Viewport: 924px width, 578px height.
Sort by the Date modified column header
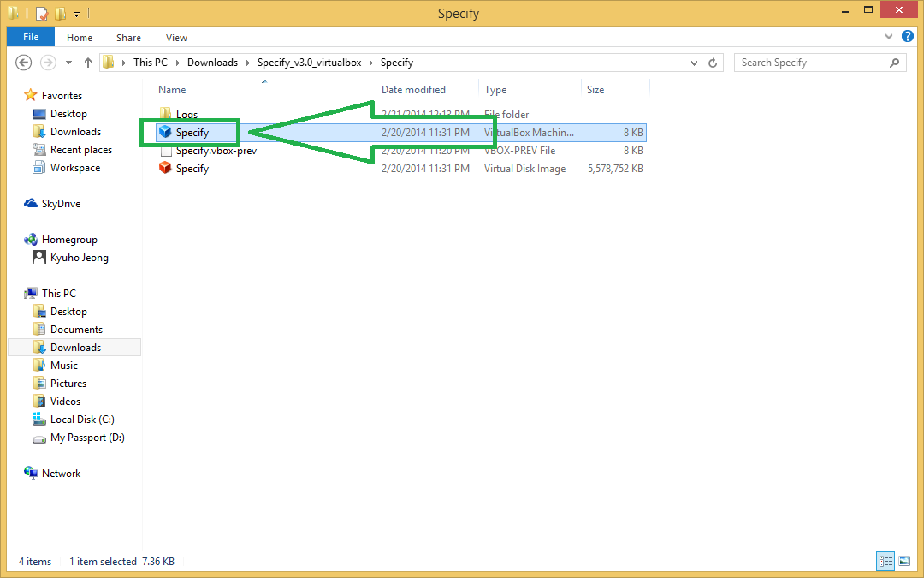pyautogui.click(x=413, y=90)
